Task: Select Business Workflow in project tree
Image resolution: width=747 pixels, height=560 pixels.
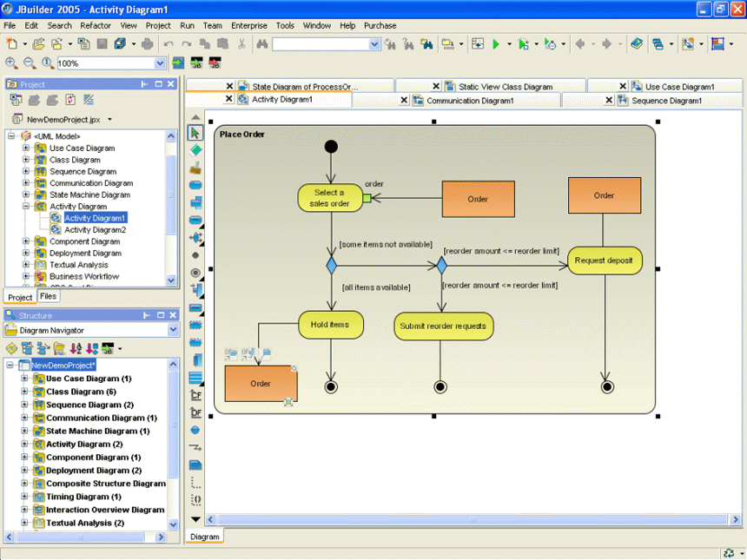Action: click(x=84, y=276)
